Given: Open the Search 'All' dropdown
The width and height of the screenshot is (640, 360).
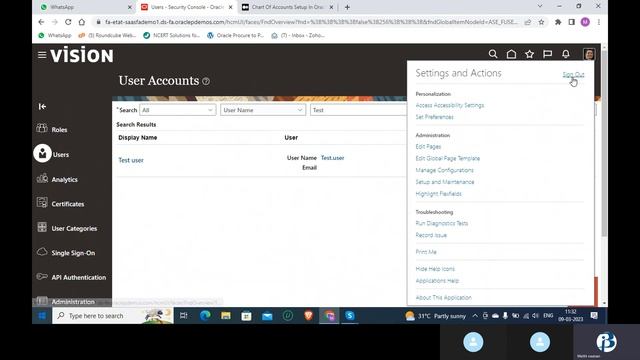Looking at the screenshot, I should (178, 110).
